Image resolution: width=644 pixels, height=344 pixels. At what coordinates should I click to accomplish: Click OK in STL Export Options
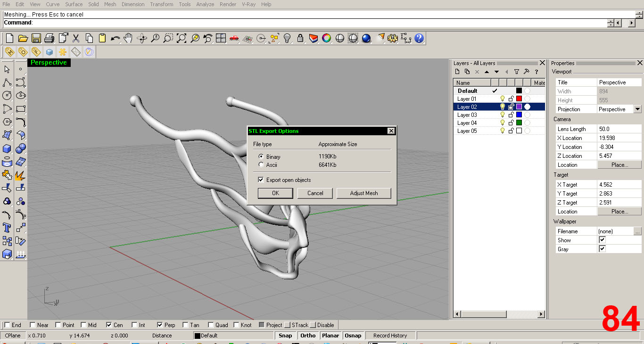[275, 193]
